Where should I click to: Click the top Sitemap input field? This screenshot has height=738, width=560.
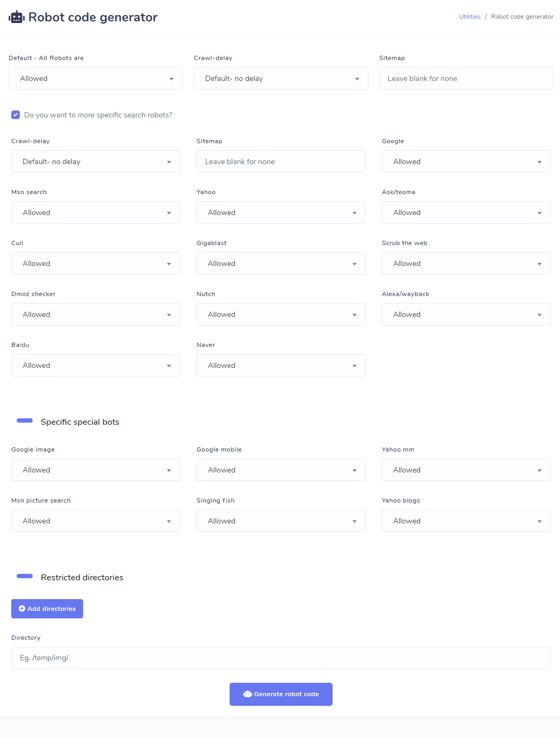[466, 78]
